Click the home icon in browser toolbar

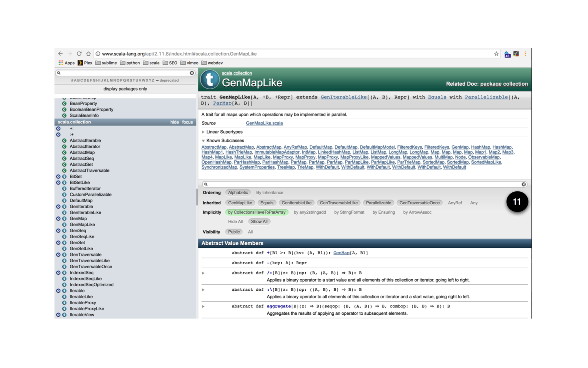pyautogui.click(x=89, y=54)
